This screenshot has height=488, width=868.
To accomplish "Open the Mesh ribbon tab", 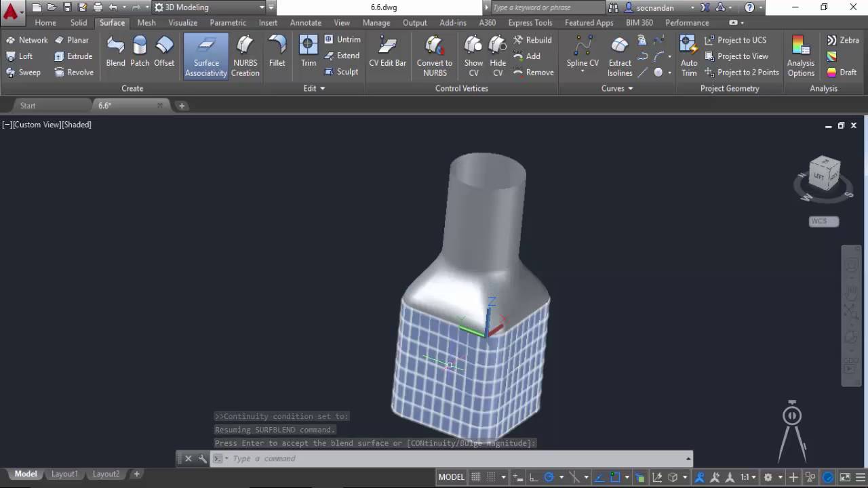I will tap(146, 22).
